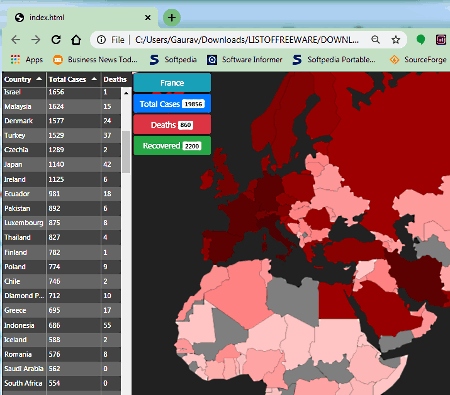Select the Diamond P... row
The width and height of the screenshot is (450, 395).
pyautogui.click(x=62, y=296)
